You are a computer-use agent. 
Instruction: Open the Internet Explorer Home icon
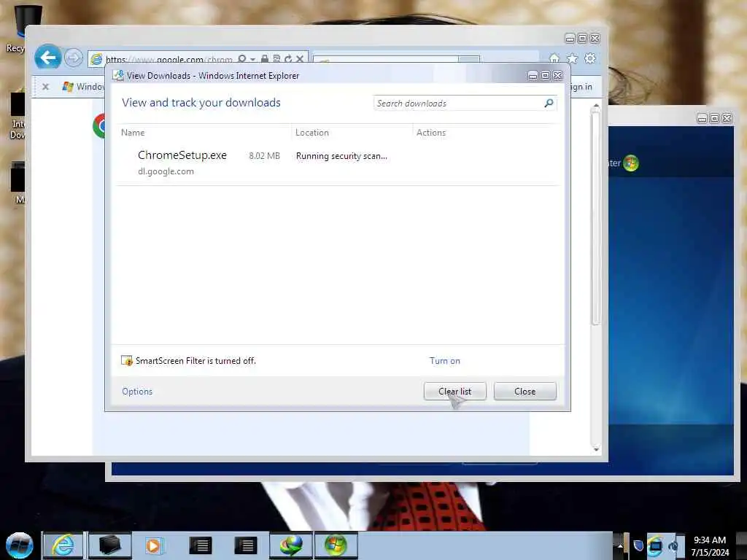point(554,58)
